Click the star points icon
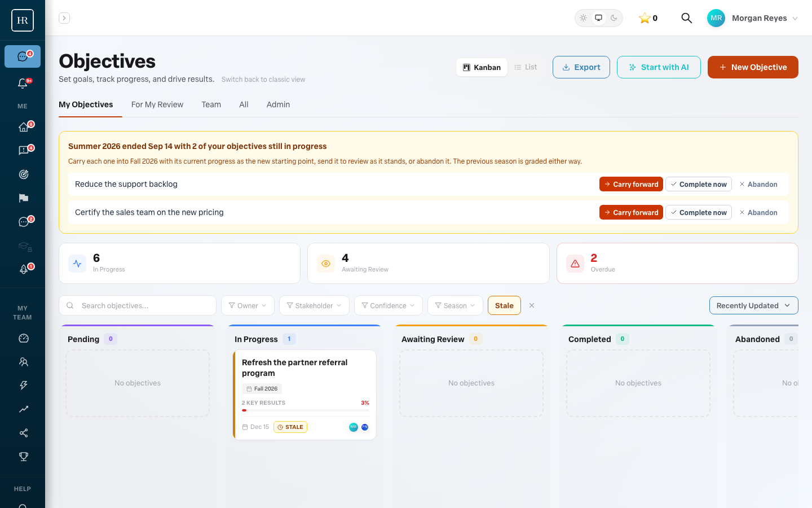This screenshot has width=812, height=508. coord(644,18)
